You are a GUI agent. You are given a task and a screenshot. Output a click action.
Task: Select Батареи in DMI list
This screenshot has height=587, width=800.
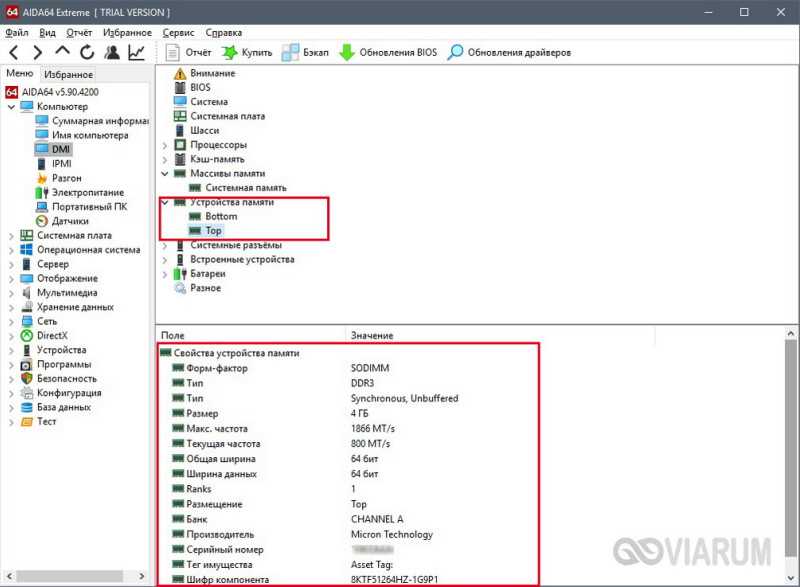(199, 273)
